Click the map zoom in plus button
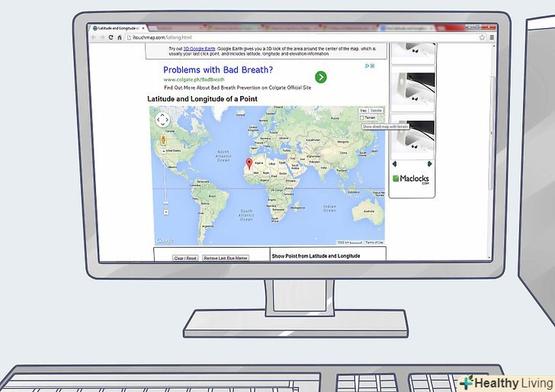 (x=163, y=151)
